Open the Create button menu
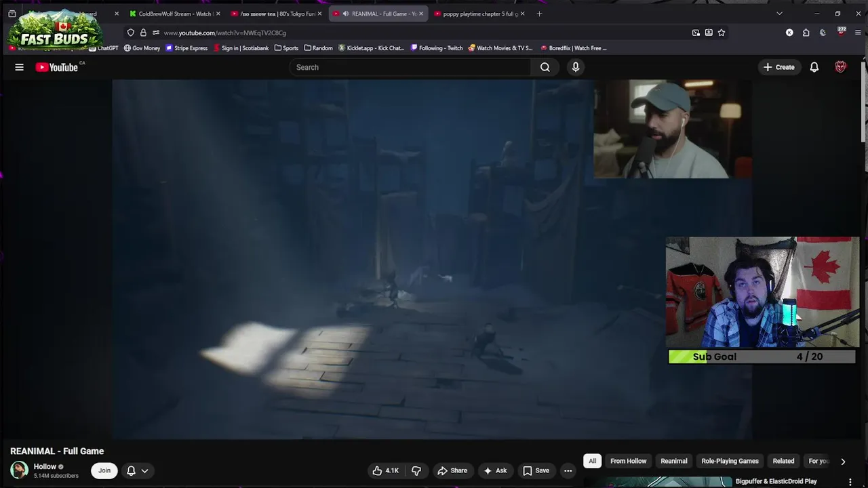868x488 pixels. pyautogui.click(x=778, y=67)
